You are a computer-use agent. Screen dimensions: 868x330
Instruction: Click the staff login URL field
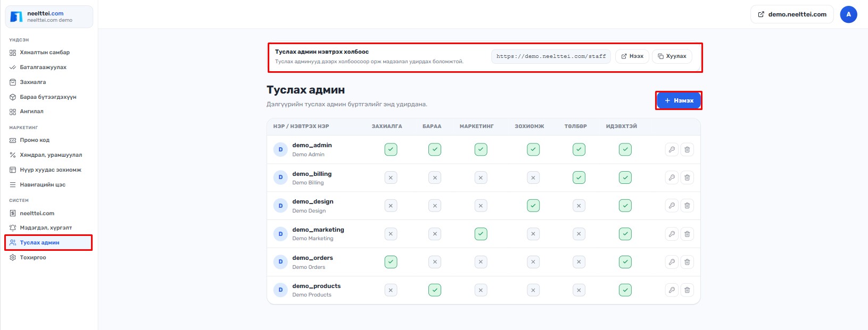(x=551, y=56)
